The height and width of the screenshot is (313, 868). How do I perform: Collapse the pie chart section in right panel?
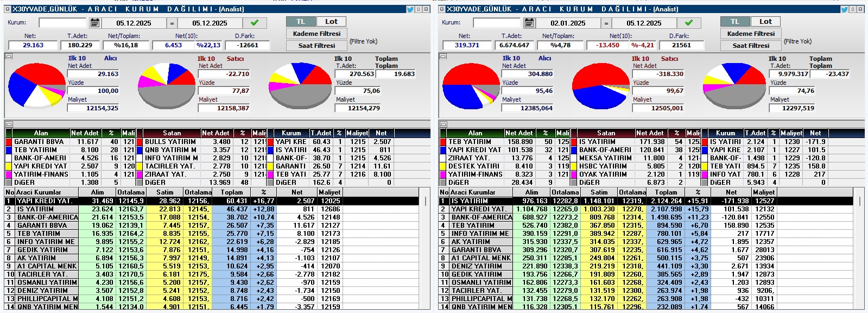pos(443,57)
